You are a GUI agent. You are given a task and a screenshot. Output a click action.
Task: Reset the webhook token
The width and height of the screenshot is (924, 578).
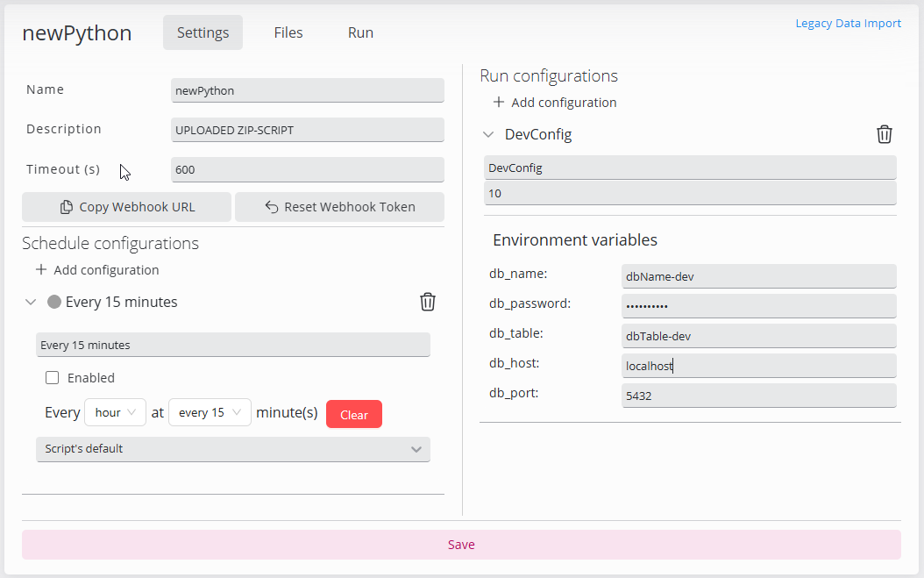pyautogui.click(x=339, y=207)
